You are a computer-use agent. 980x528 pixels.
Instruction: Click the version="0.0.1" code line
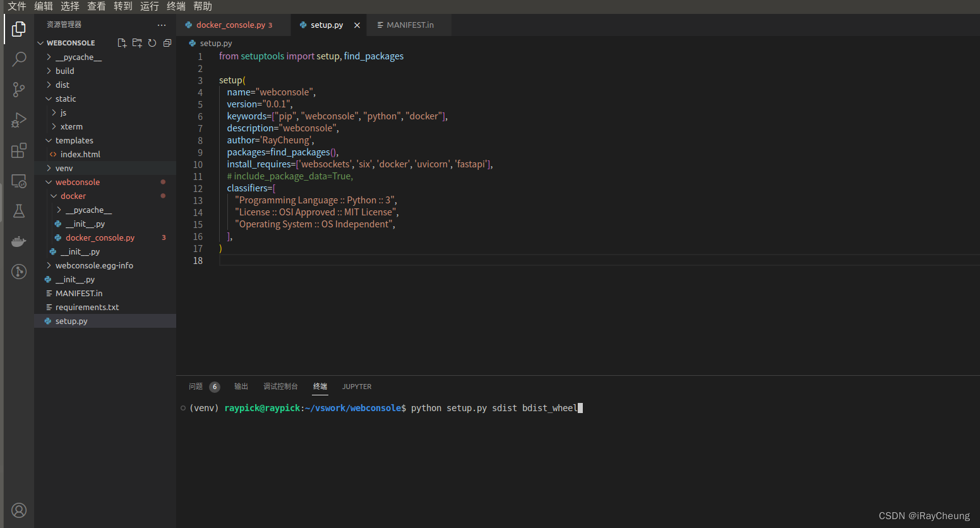[x=260, y=104]
